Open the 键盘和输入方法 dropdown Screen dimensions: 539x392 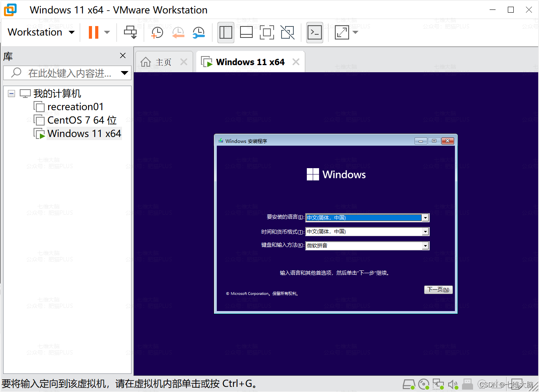click(x=425, y=246)
